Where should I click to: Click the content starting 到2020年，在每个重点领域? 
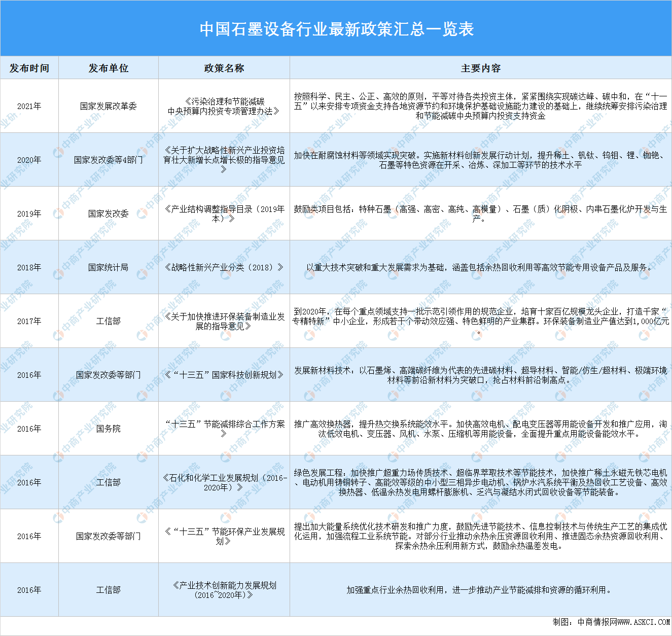[x=481, y=321]
